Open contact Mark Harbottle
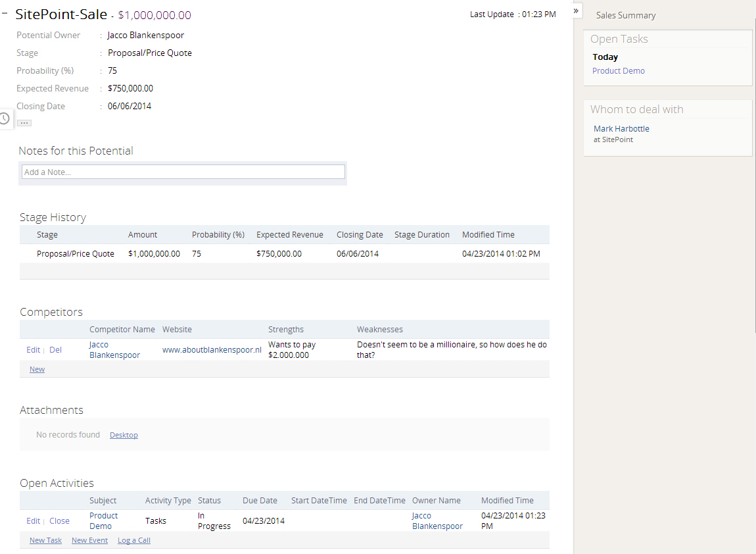The width and height of the screenshot is (756, 554). (621, 129)
